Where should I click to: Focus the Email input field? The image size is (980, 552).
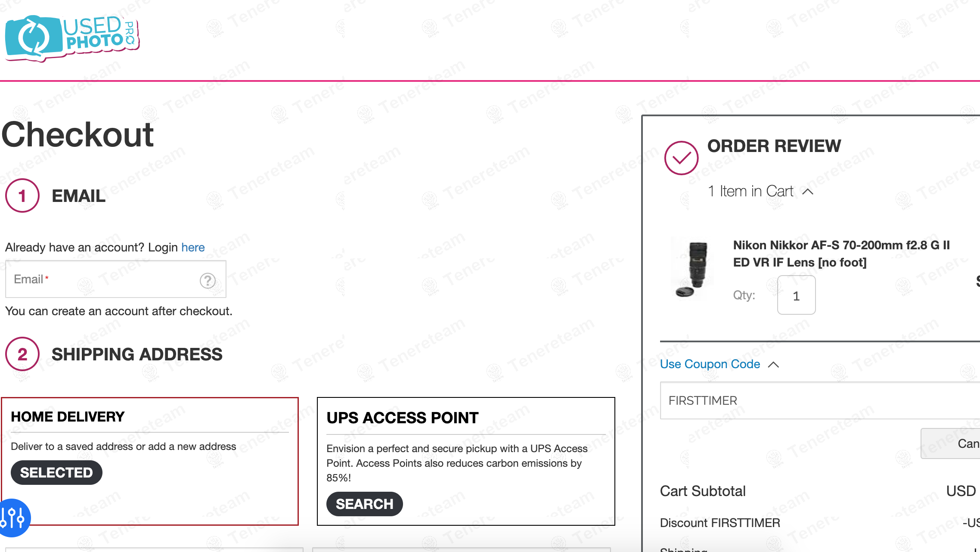coord(103,279)
